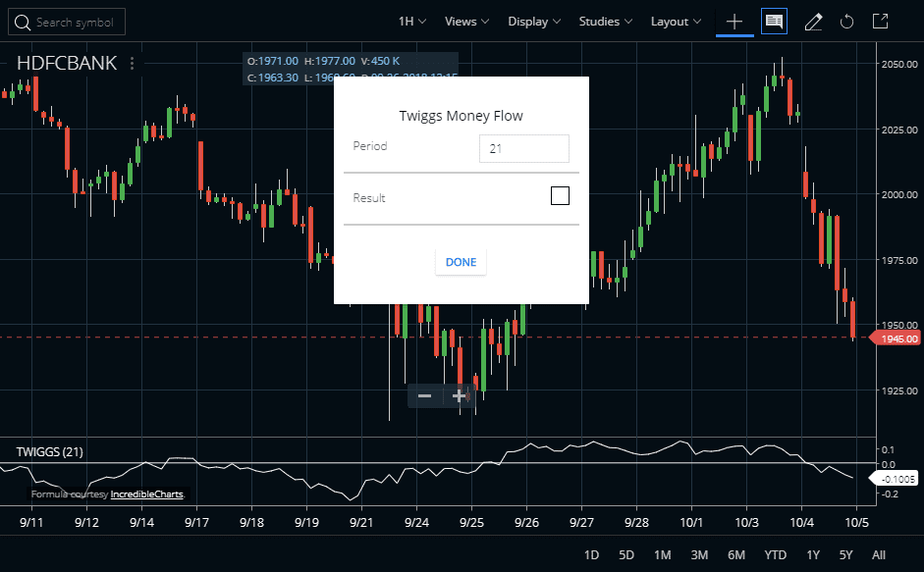Select the YTD range
Image resolution: width=924 pixels, height=572 pixels.
(775, 555)
